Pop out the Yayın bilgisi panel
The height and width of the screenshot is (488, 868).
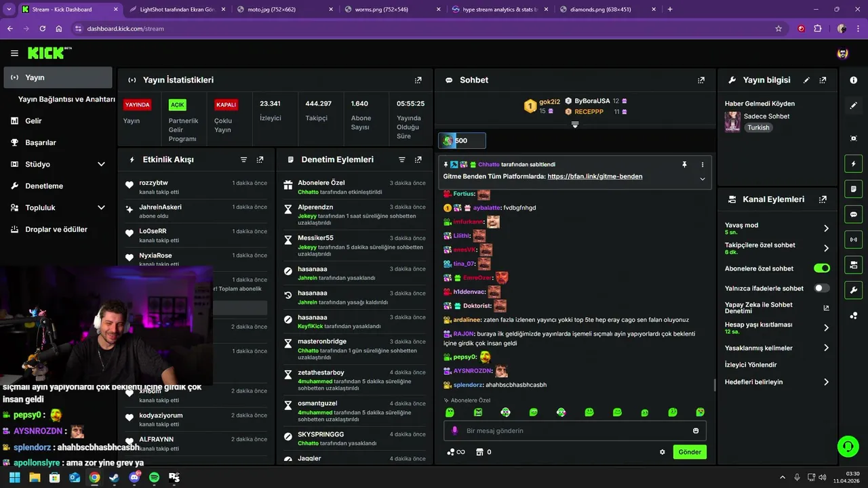click(x=823, y=80)
